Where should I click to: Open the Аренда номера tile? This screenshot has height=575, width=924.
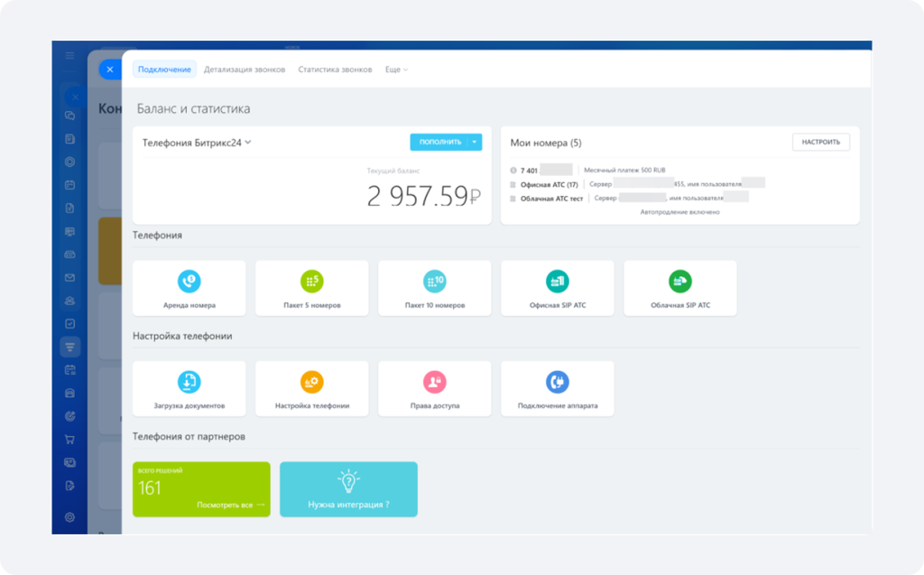tap(189, 288)
